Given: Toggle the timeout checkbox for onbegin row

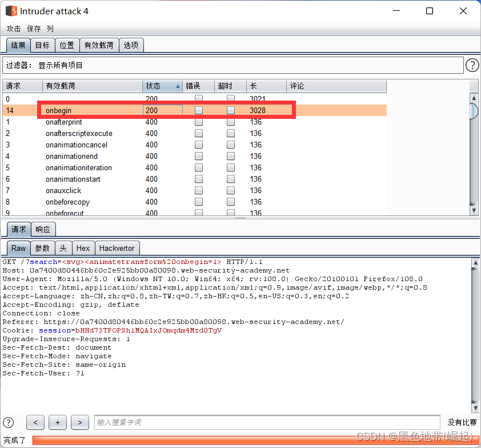Looking at the screenshot, I should [x=231, y=110].
